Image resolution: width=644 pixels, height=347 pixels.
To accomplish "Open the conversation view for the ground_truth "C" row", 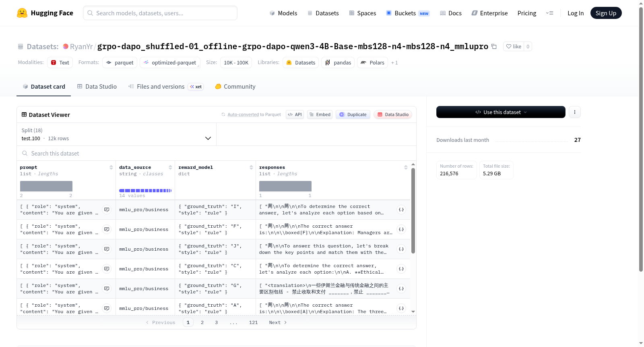I will [107, 269].
